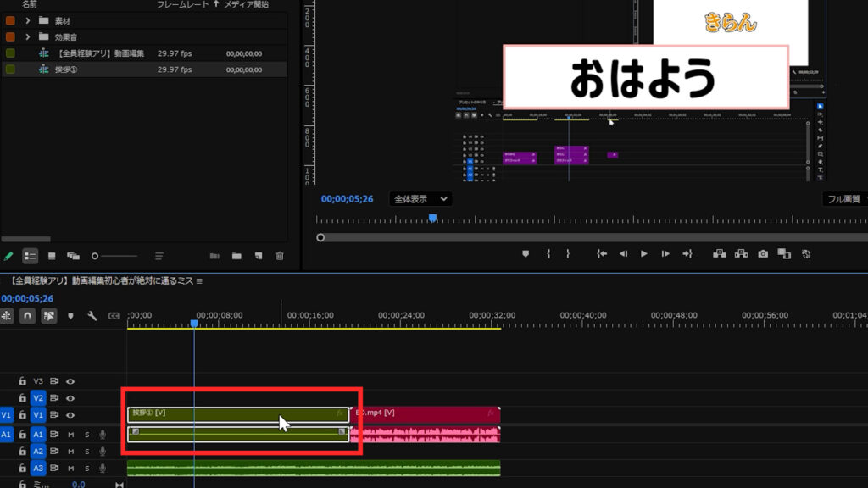Lock the V2 track
Screen dimensions: 868x488
pos(22,398)
